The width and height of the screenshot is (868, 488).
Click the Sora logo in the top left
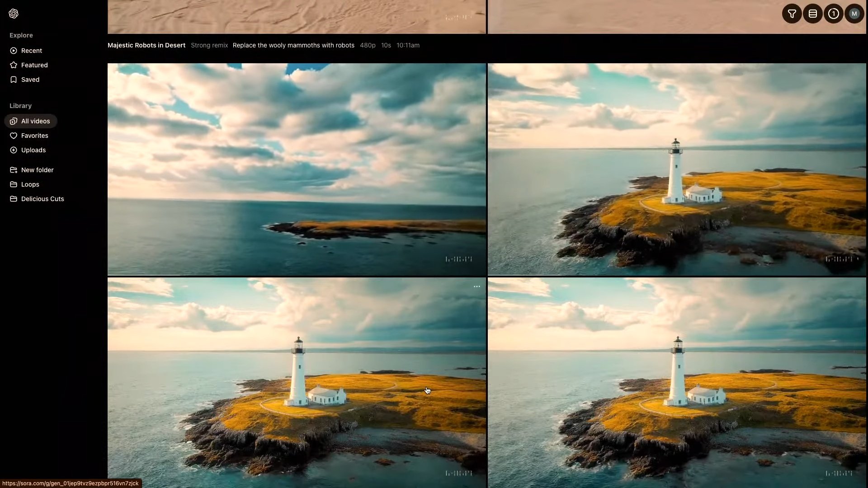tap(14, 13)
